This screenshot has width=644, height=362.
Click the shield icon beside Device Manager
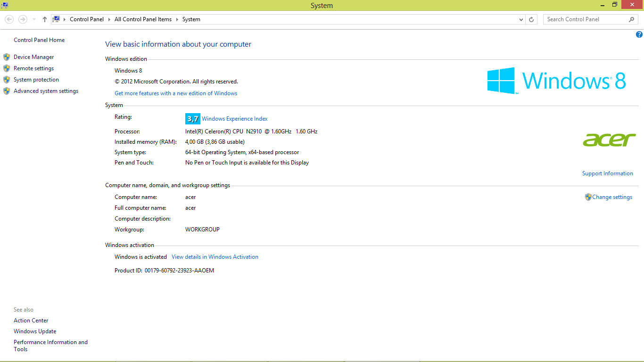(7, 57)
